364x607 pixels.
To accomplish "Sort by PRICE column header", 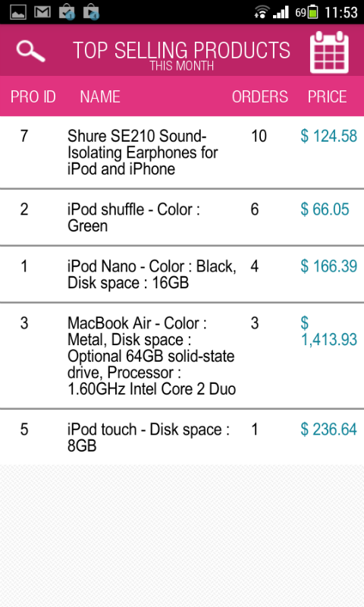I will point(328,97).
